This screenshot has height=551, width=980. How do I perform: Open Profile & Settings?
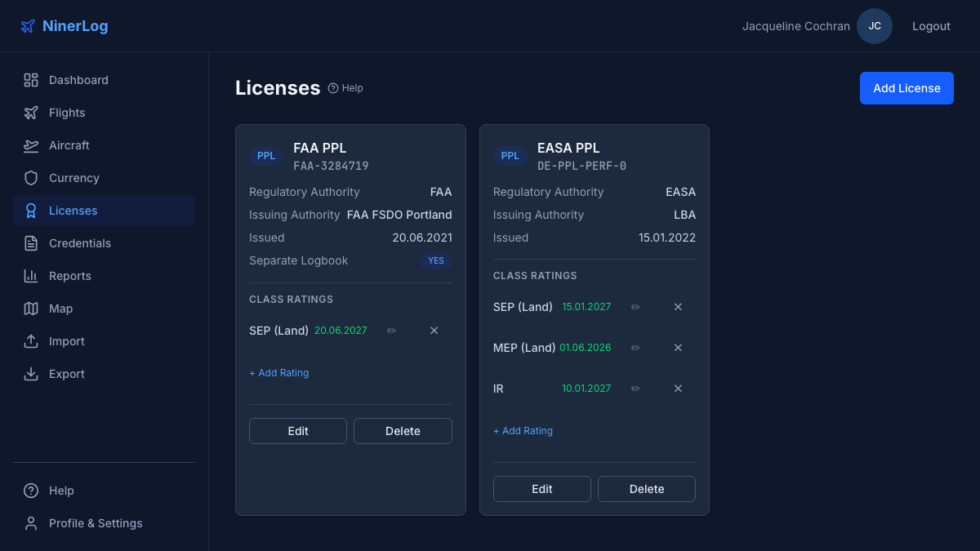tap(104, 523)
